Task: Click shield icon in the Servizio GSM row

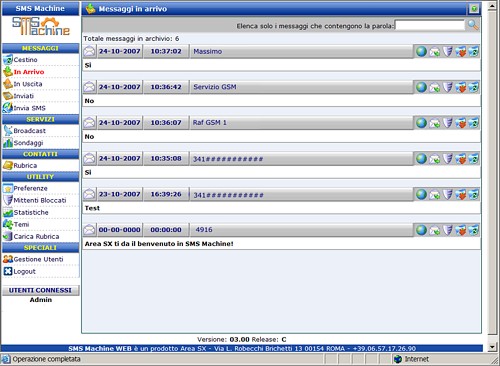Action: pos(448,87)
